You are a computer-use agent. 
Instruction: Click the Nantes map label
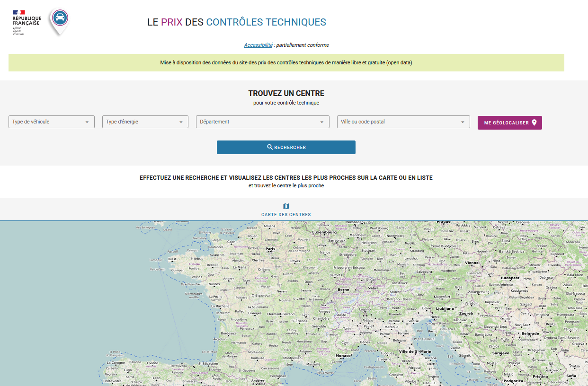214,284
